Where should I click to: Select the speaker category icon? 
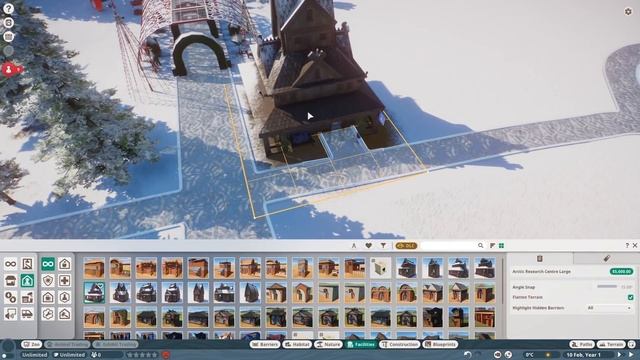(11, 314)
